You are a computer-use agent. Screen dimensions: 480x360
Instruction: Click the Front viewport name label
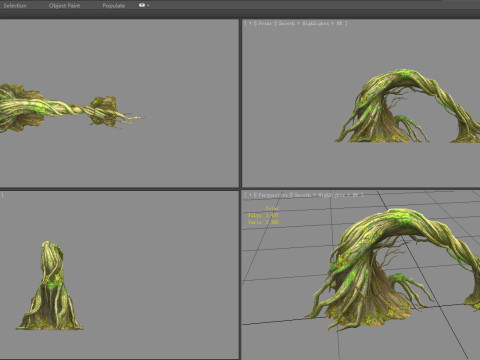tap(265, 23)
